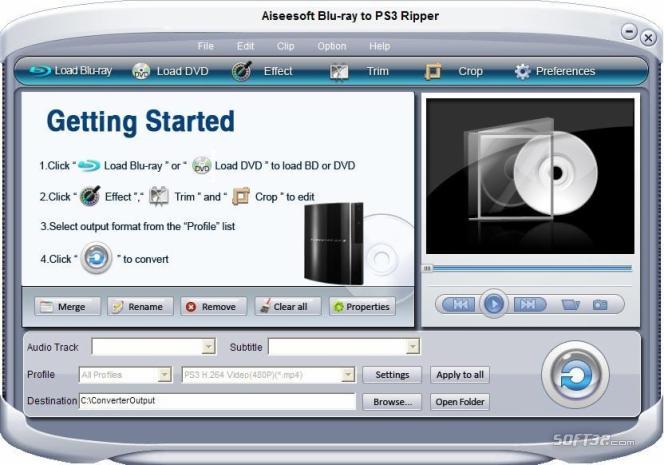Play the preview video
This screenshot has width=664, height=465.
[x=493, y=304]
